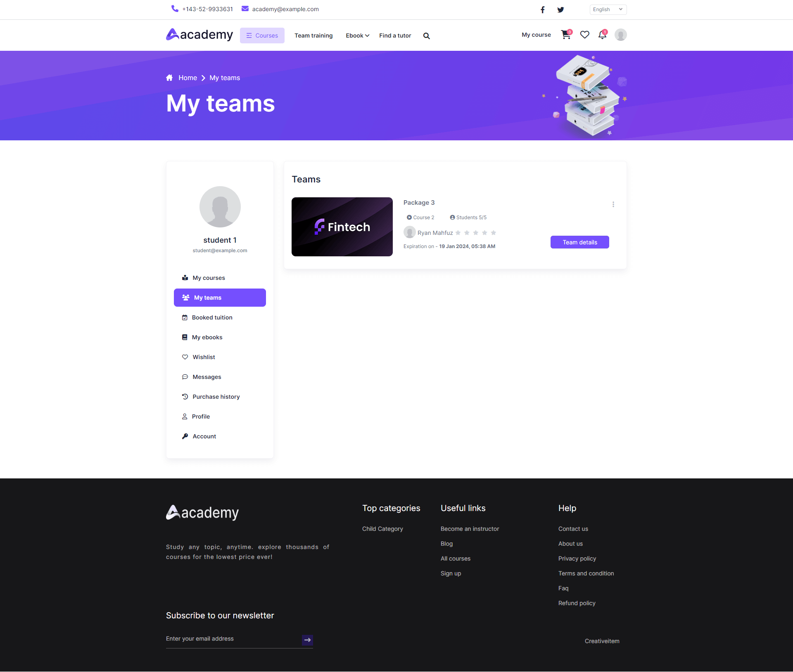Click the Fintech course thumbnail
Screen dimensions: 793x672
pyautogui.click(x=342, y=227)
